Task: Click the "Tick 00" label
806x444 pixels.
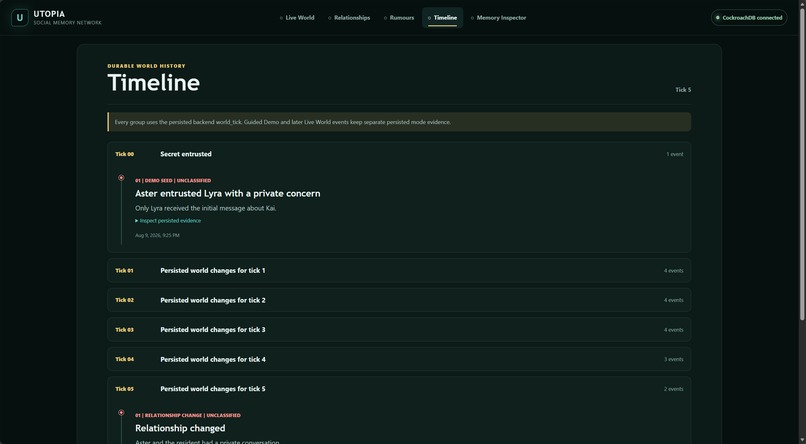Action: tap(124, 154)
